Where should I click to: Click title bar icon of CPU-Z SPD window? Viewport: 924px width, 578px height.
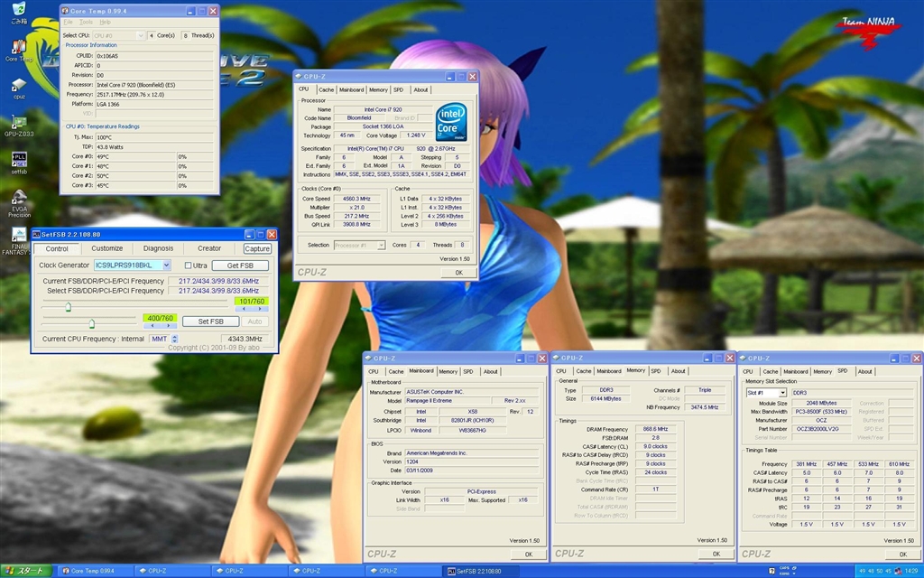(743, 358)
